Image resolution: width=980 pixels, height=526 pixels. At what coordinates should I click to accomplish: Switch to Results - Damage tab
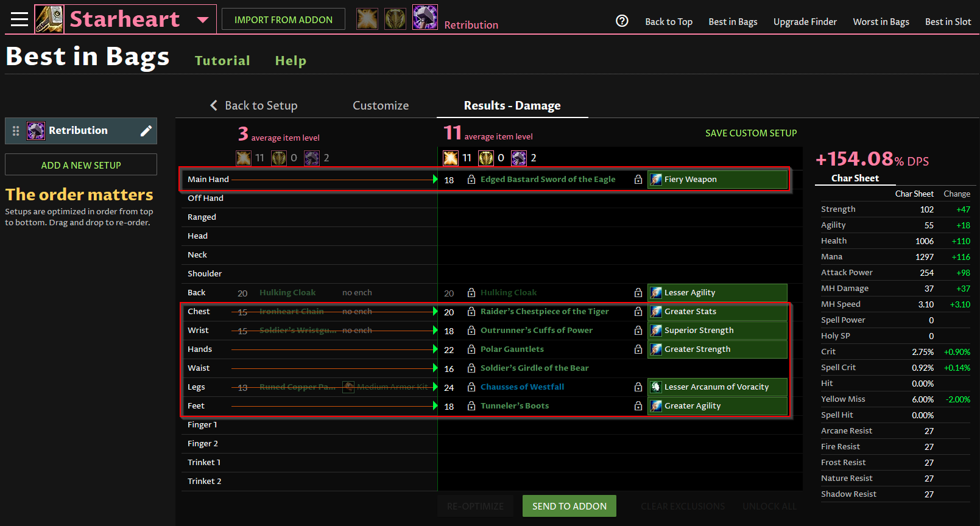[x=512, y=106]
